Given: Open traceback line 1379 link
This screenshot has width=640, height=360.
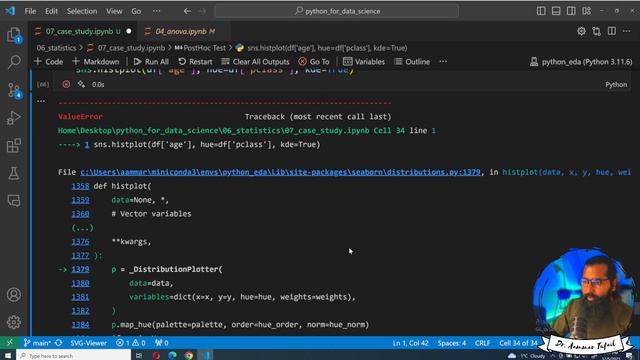Looking at the screenshot, I should [x=80, y=269].
